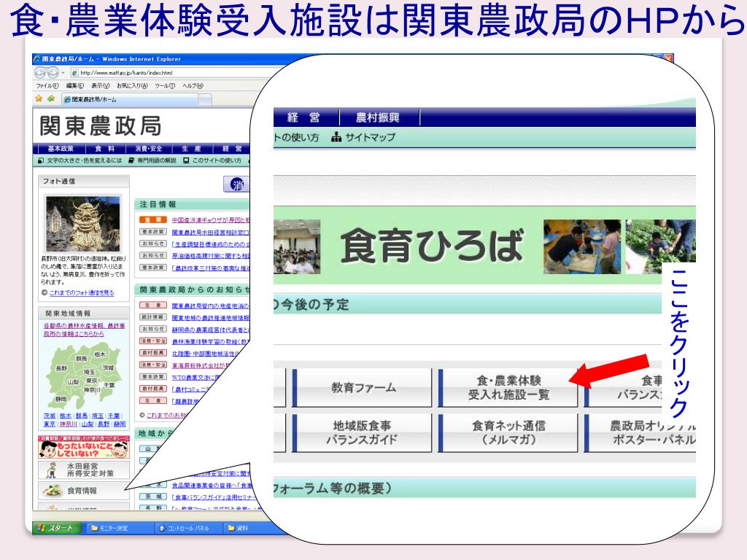This screenshot has width=747, height=560.
Task: Open 経営 tab in the enlarged navigation bar
Action: point(304,117)
